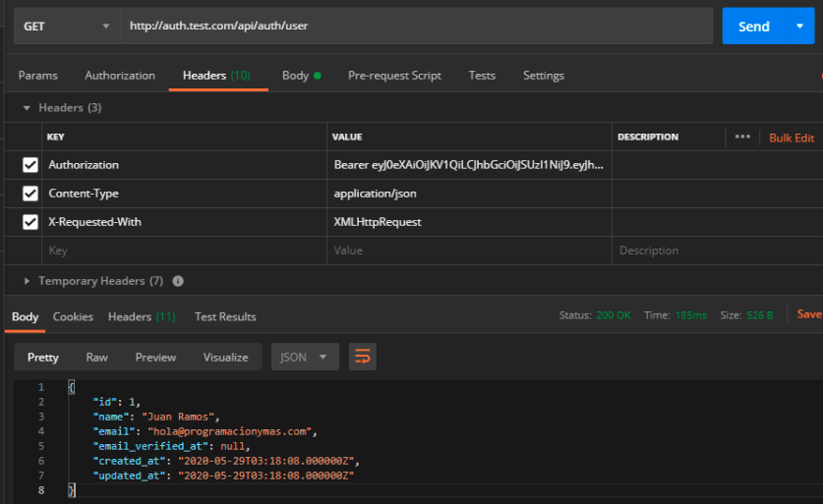Screen dimensions: 823x504
Task: Open the GET method dropdown
Action: coord(66,27)
